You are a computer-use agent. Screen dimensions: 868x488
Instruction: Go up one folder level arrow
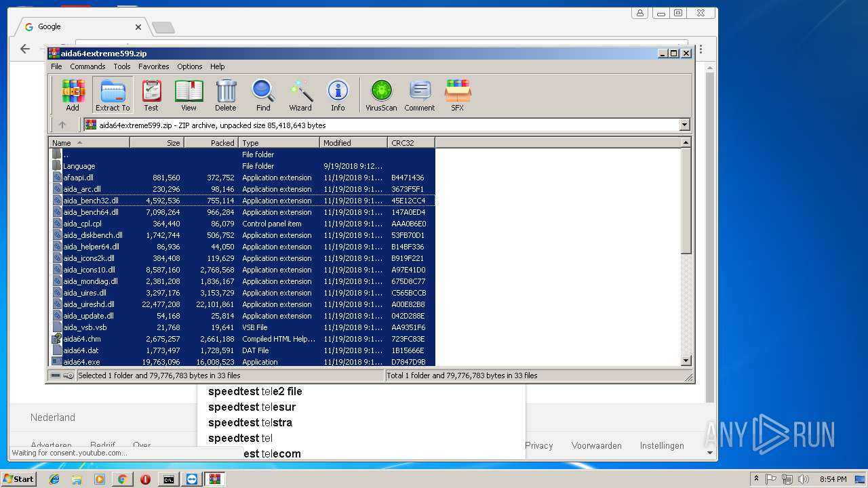tap(62, 125)
